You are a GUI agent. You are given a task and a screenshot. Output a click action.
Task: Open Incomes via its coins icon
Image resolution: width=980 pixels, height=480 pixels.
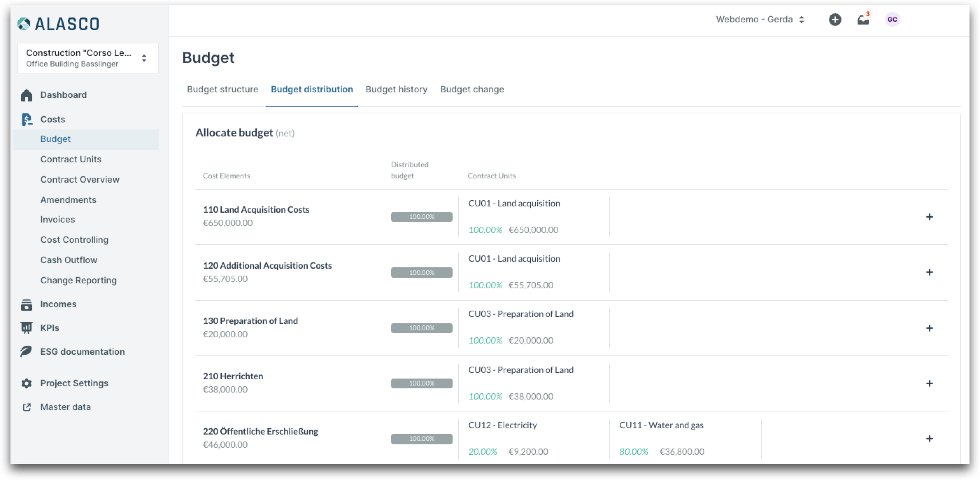tap(26, 304)
